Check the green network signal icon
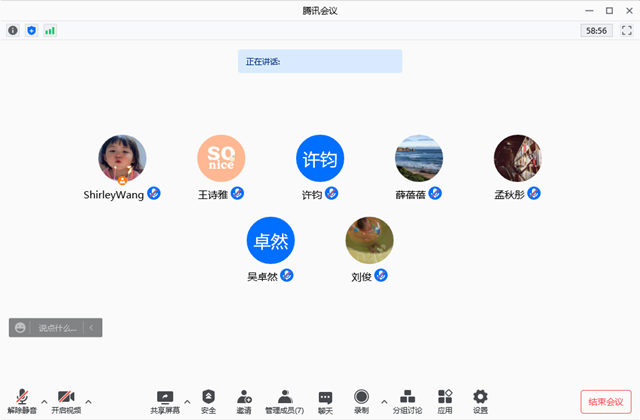The width and height of the screenshot is (640, 420). point(49,31)
